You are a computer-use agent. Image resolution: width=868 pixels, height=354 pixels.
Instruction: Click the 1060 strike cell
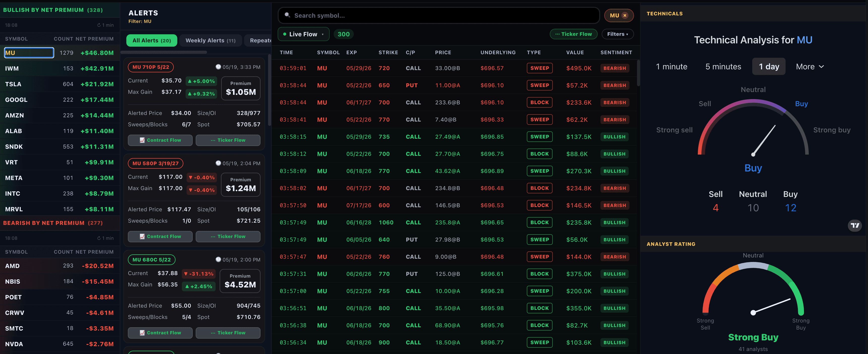click(x=386, y=222)
